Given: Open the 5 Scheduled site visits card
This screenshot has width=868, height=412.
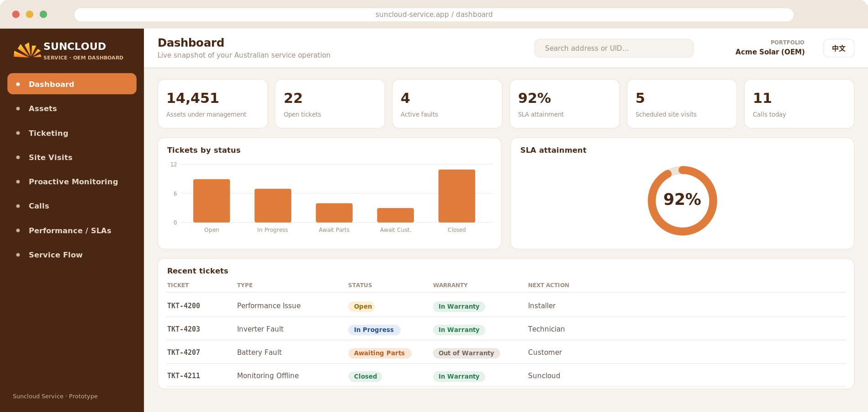Looking at the screenshot, I should pyautogui.click(x=682, y=104).
